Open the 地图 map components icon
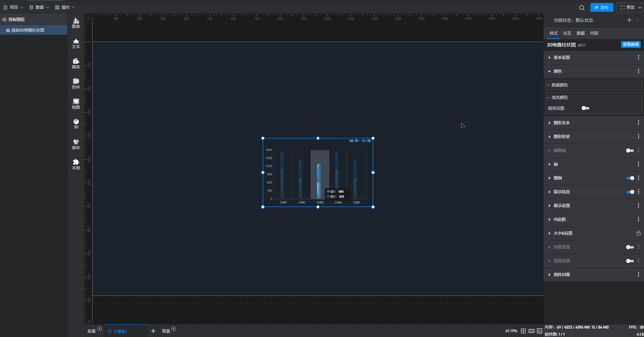Screen dimensions: 644x337 (76, 104)
